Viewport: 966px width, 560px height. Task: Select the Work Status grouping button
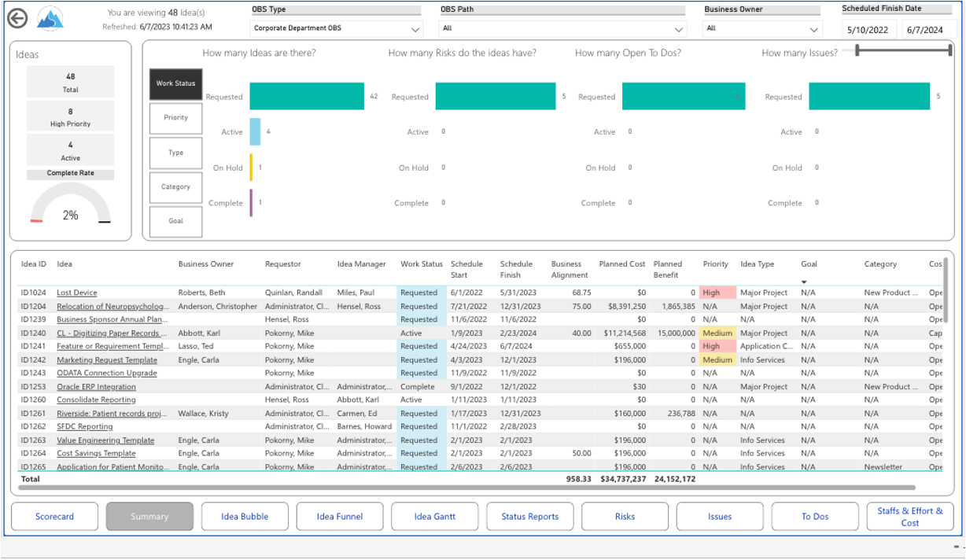tap(175, 83)
